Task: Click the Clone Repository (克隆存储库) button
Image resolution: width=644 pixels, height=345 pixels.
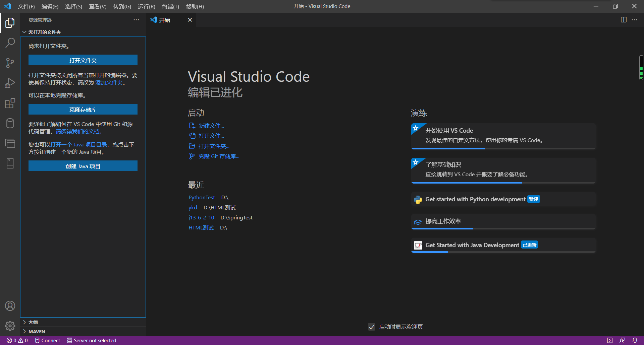Action: point(83,110)
